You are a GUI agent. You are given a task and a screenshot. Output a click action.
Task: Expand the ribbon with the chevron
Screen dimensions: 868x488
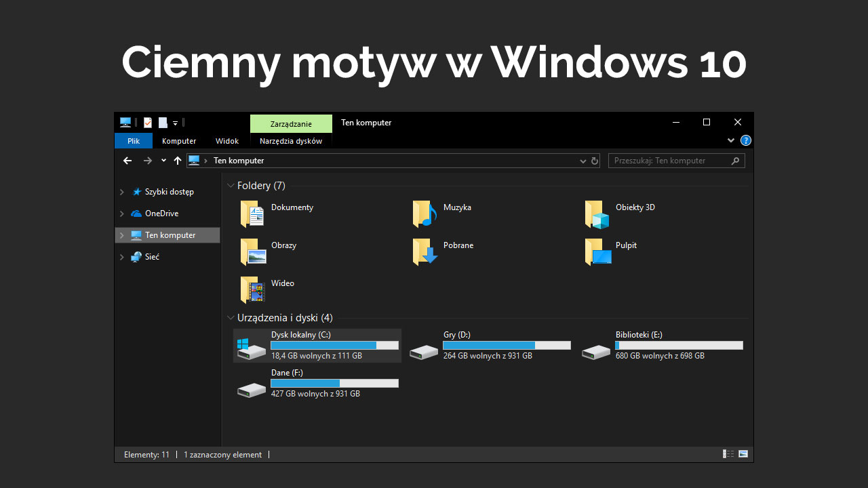(731, 140)
